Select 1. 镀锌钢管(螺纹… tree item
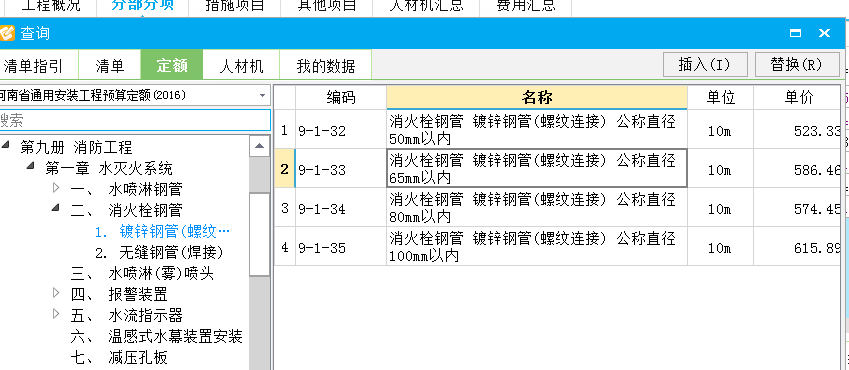The height and width of the screenshot is (370, 849). [x=162, y=232]
